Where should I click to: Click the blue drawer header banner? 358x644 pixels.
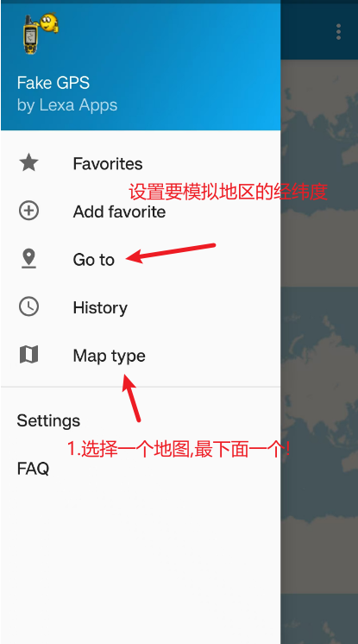pyautogui.click(x=141, y=66)
